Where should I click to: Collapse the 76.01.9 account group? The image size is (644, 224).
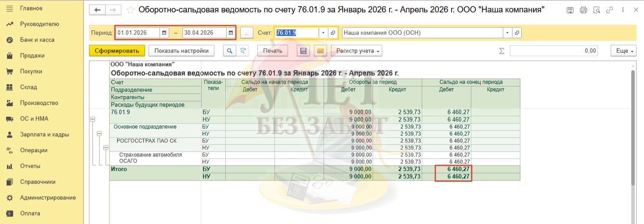point(93,119)
